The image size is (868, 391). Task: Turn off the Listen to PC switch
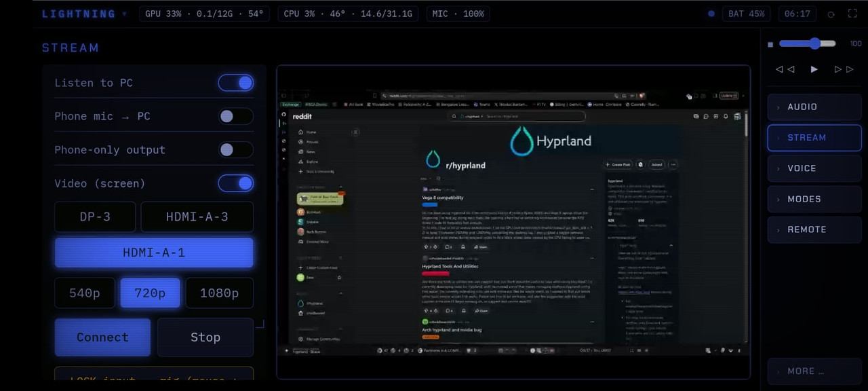[236, 83]
